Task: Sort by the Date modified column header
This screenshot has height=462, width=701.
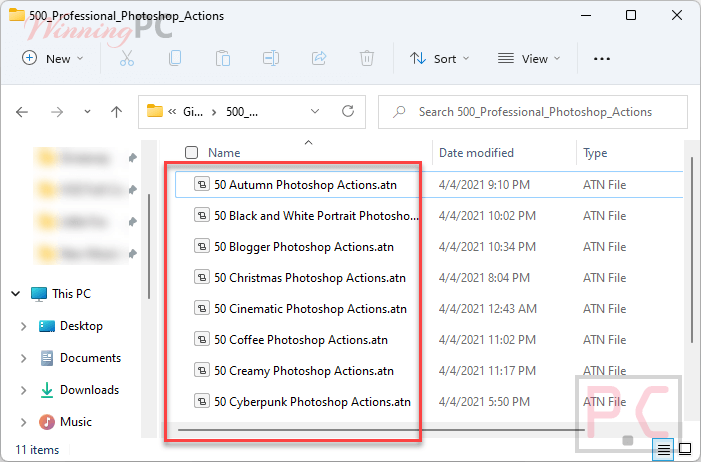Action: (476, 153)
